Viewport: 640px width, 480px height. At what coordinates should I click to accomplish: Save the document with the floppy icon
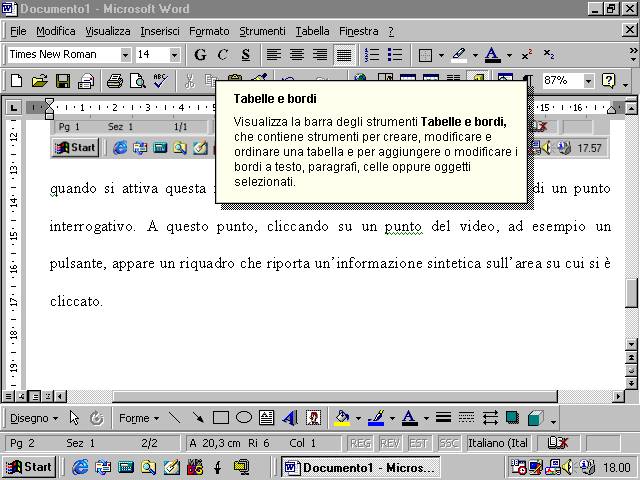point(62,81)
